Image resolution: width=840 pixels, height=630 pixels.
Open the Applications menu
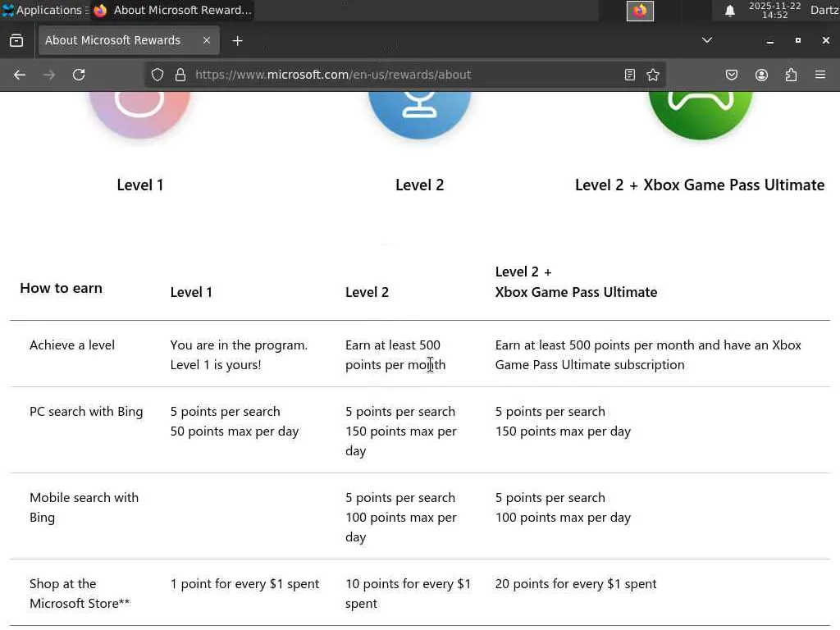tap(44, 10)
